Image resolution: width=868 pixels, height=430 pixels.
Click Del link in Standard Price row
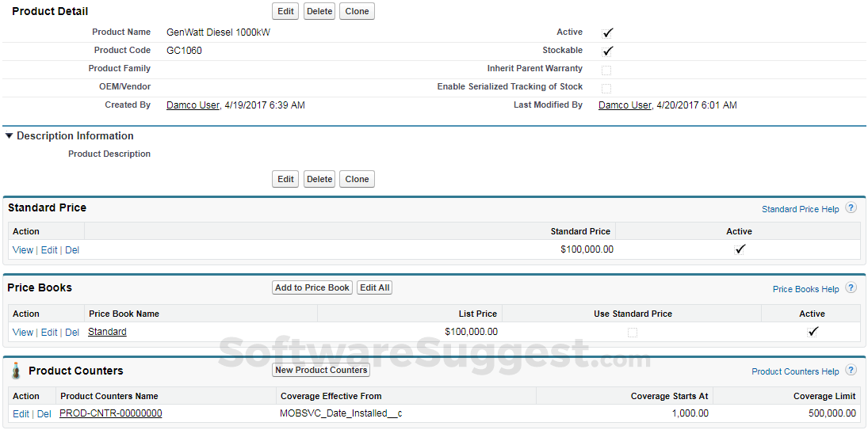pos(72,250)
